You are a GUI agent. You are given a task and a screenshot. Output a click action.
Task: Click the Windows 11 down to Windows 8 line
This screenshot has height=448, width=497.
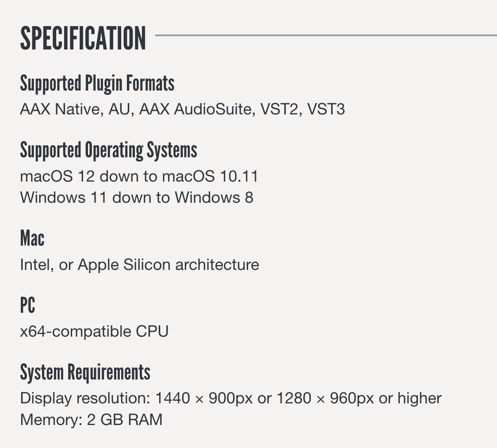coord(137,197)
